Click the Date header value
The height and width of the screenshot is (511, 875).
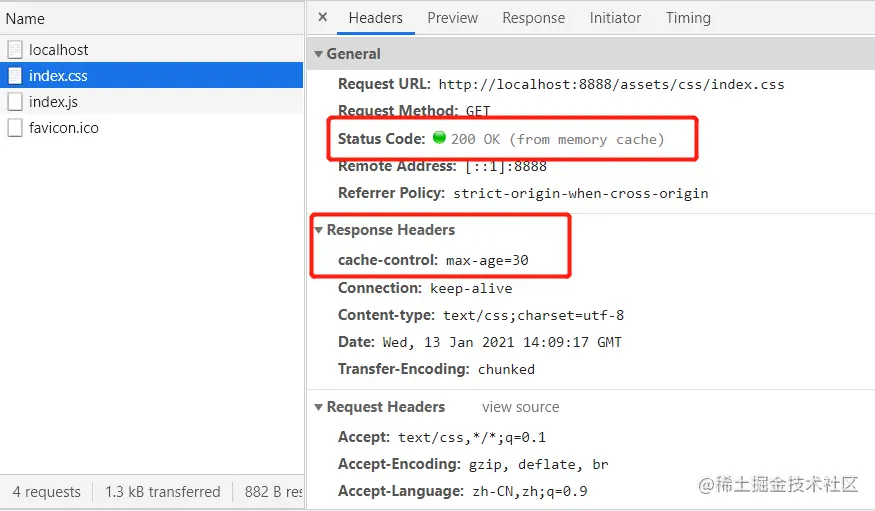click(x=502, y=342)
